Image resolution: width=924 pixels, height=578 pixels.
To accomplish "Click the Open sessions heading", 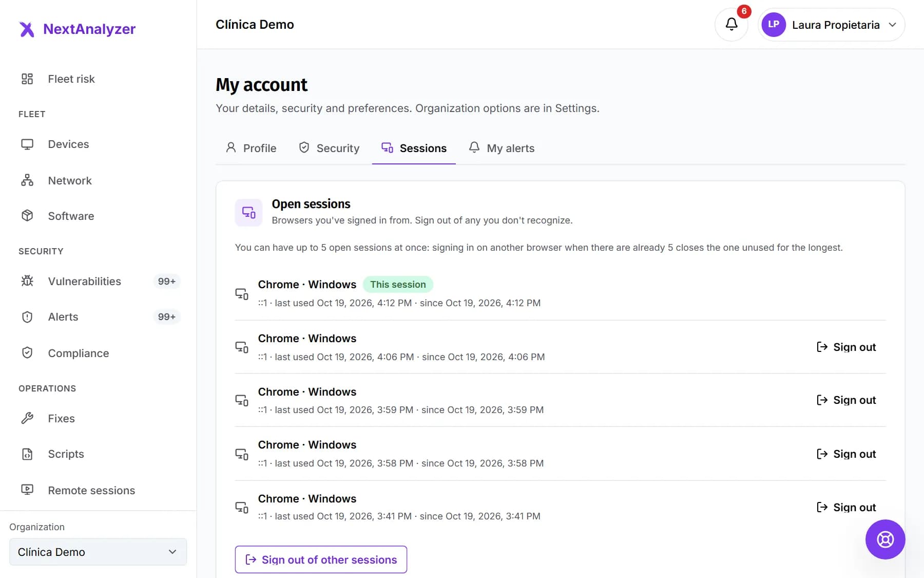I will click(x=311, y=204).
